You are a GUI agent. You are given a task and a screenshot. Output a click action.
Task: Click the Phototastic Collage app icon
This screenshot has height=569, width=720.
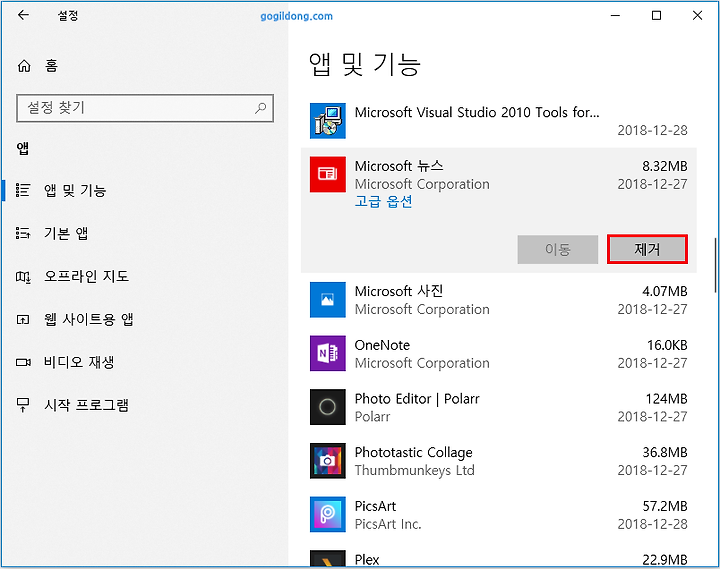point(327,461)
